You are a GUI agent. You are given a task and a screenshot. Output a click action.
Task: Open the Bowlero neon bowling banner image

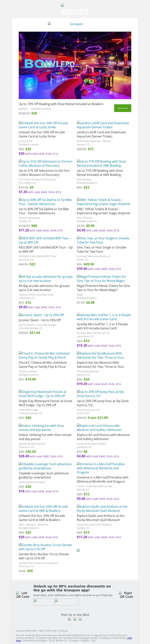[x=75, y=65]
